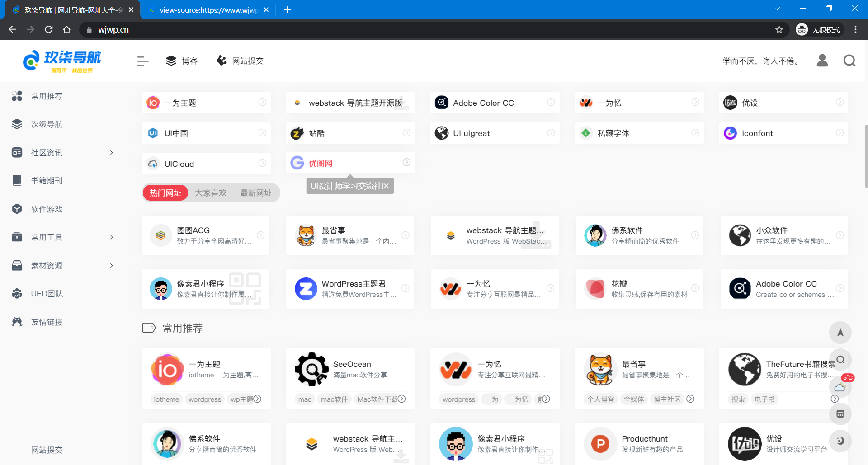This screenshot has width=868, height=465.
Task: Click the 网站提交 icon in the header
Action: (221, 60)
